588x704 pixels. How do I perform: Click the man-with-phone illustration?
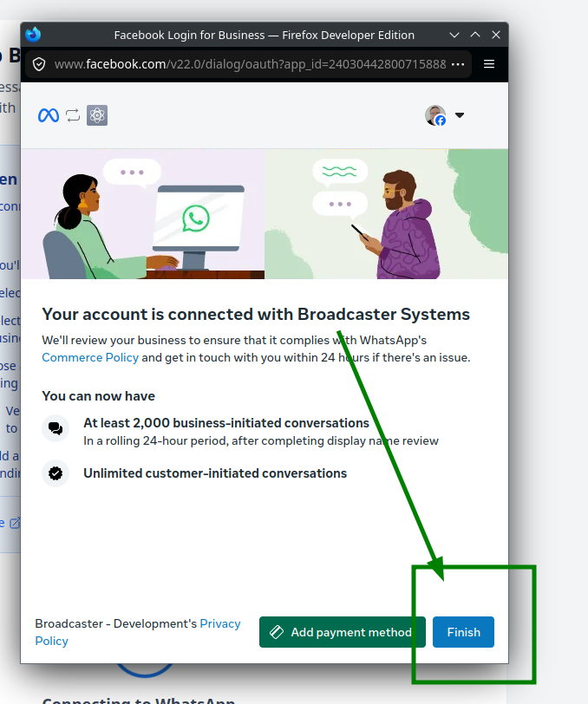pos(386,214)
